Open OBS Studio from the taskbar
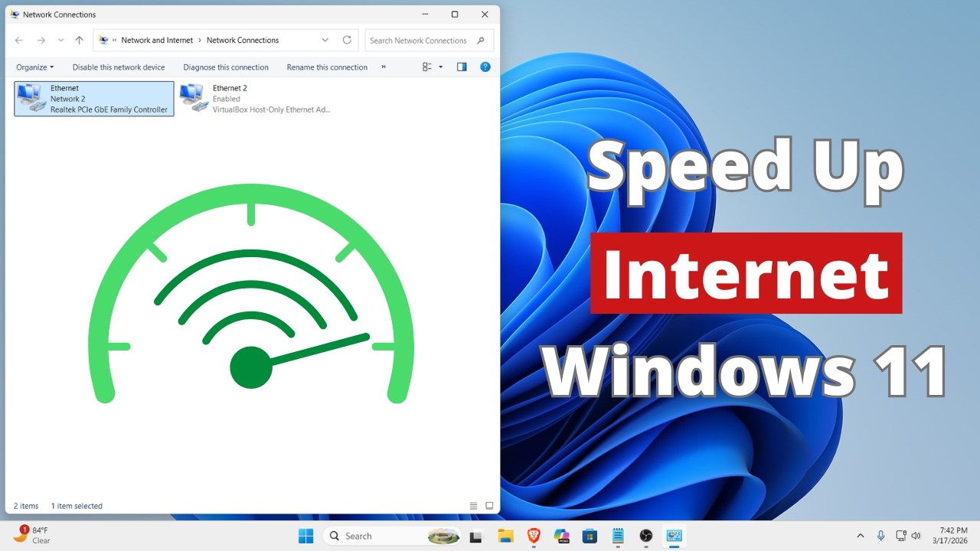The image size is (980, 551). (x=646, y=536)
